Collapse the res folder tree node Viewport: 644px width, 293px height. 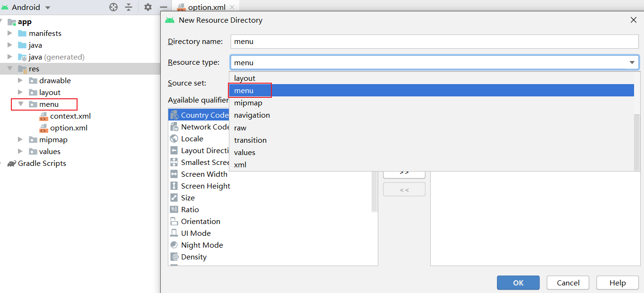(x=10, y=69)
